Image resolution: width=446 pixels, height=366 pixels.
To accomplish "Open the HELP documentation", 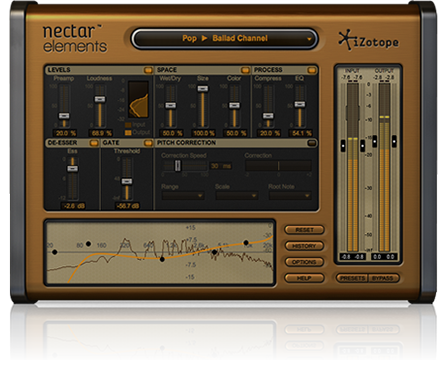I will pyautogui.click(x=304, y=278).
